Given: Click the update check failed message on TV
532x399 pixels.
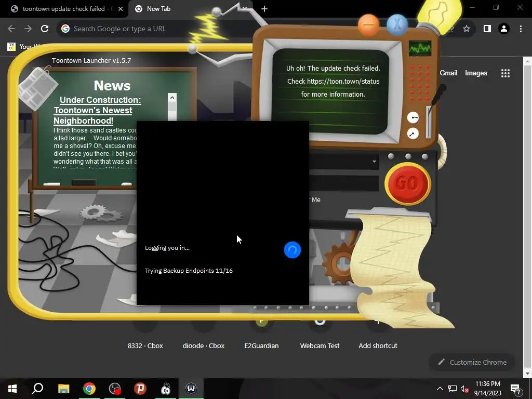Looking at the screenshot, I should [333, 82].
